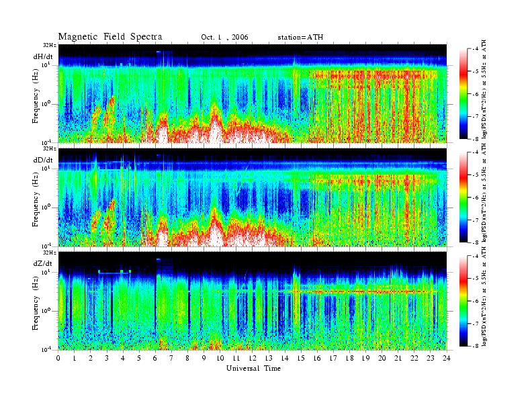Image resolution: width=532 pixels, height=411 pixels.
Task: Click the dH/dt spectrogram plot area
Action: (253, 93)
